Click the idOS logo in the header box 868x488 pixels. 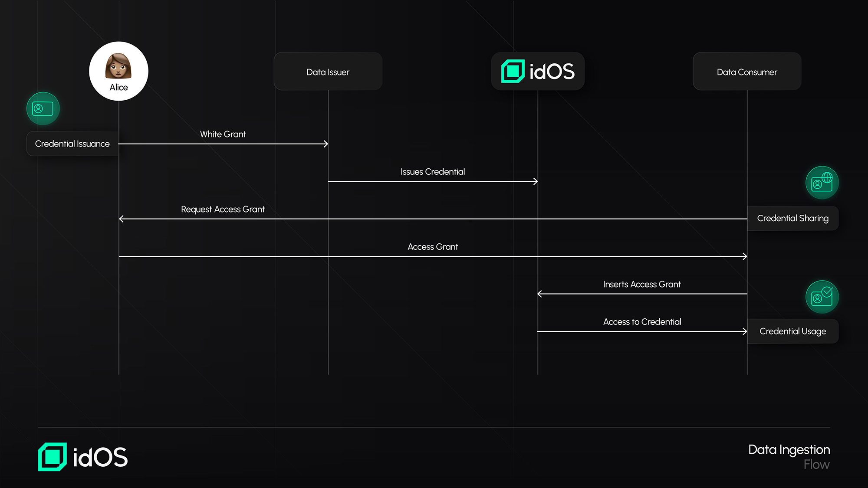point(538,71)
